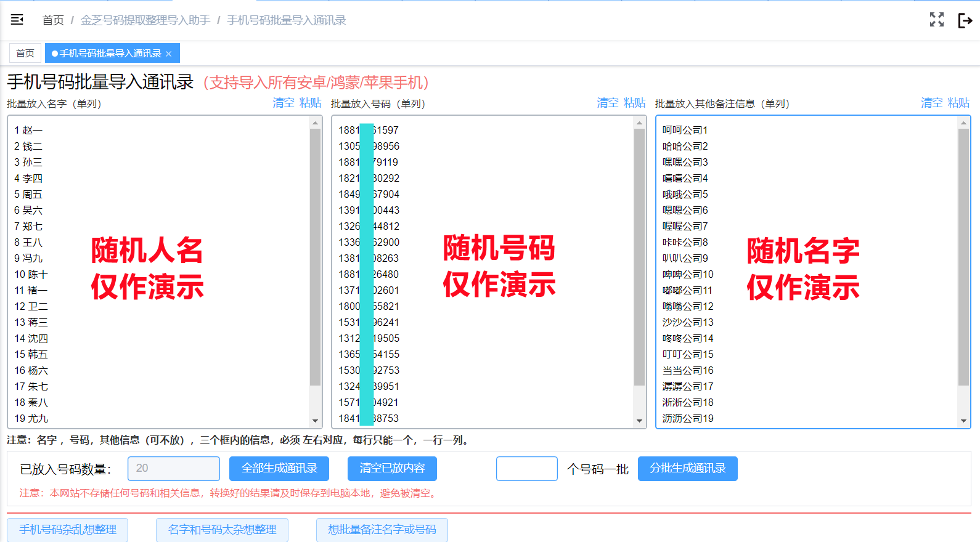Clear the names column with 清空
Screen dimensions: 980x542
tap(284, 103)
